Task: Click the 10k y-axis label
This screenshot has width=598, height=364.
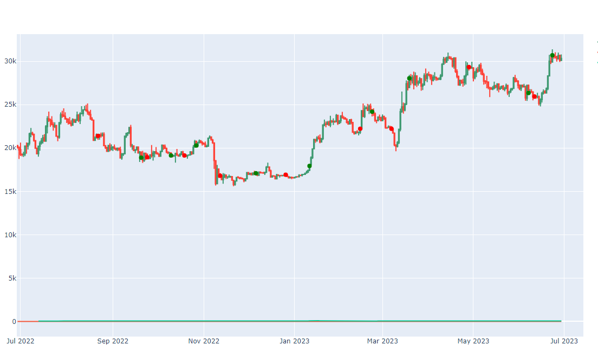Action: (x=10, y=235)
